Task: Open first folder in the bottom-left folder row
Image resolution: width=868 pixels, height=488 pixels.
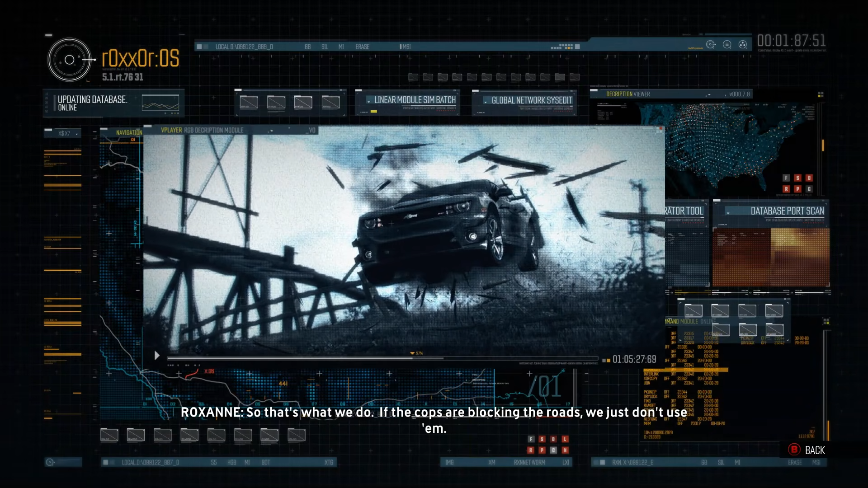Action: coord(109,435)
